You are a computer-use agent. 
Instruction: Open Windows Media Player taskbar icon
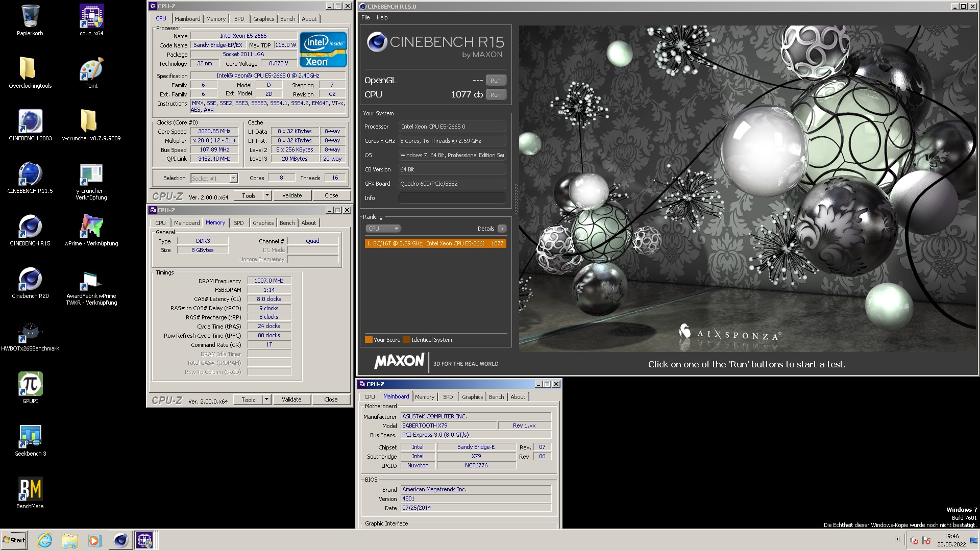click(95, 540)
